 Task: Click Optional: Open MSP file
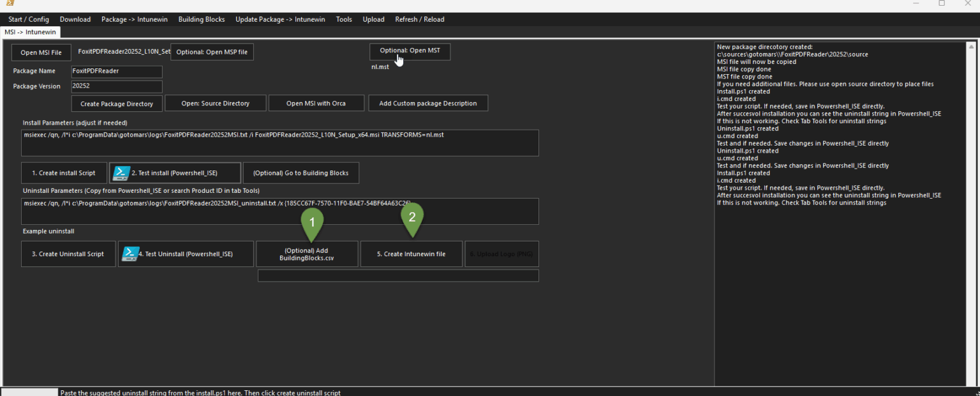[212, 52]
